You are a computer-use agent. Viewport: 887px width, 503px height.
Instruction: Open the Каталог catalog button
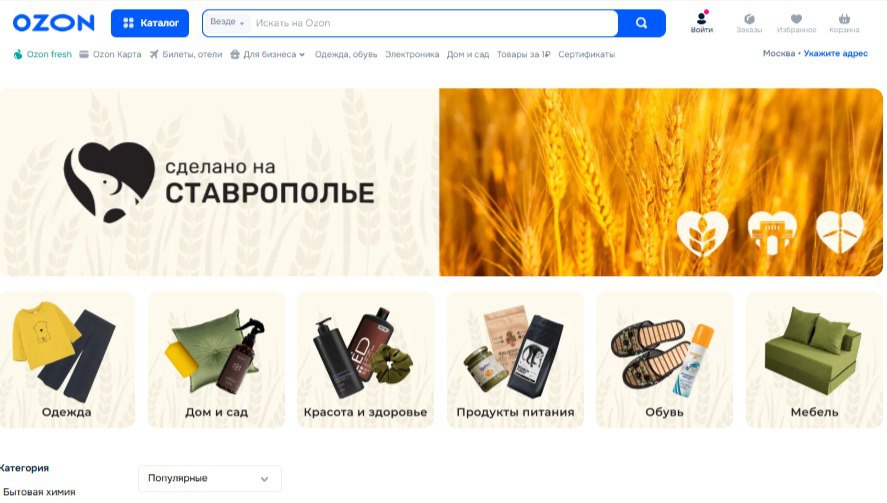150,23
